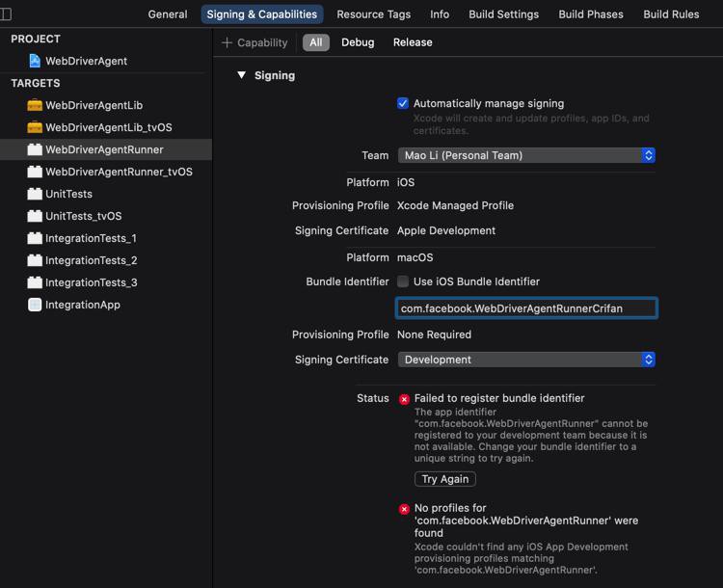The width and height of the screenshot is (723, 588).
Task: Click the plus icon beside Capability
Action: pos(227,42)
